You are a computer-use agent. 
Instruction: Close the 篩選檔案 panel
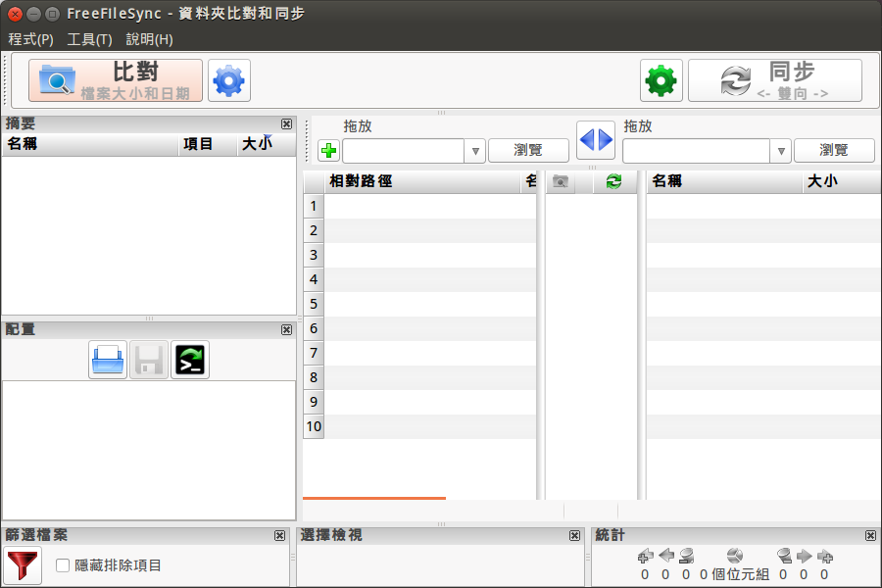click(279, 536)
